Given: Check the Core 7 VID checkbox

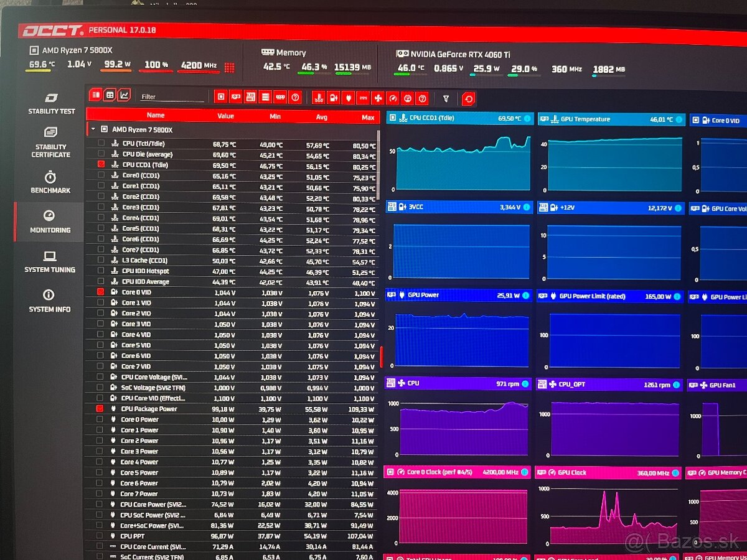Looking at the screenshot, I should click(100, 366).
